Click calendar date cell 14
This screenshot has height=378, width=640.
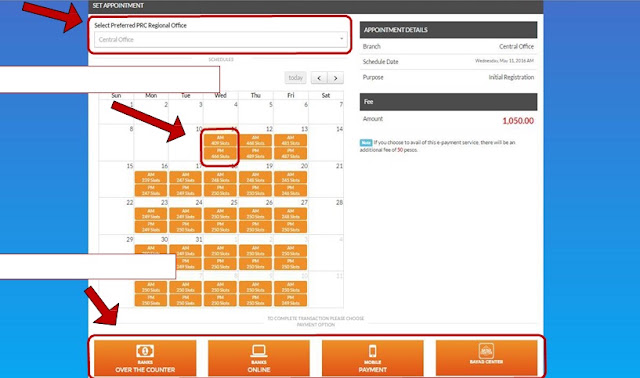coord(326,142)
